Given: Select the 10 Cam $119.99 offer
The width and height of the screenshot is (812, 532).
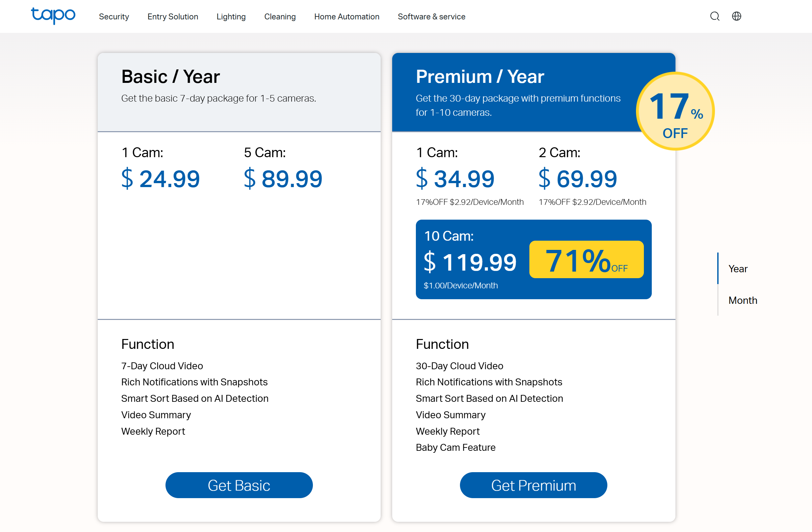Looking at the screenshot, I should [x=470, y=262].
